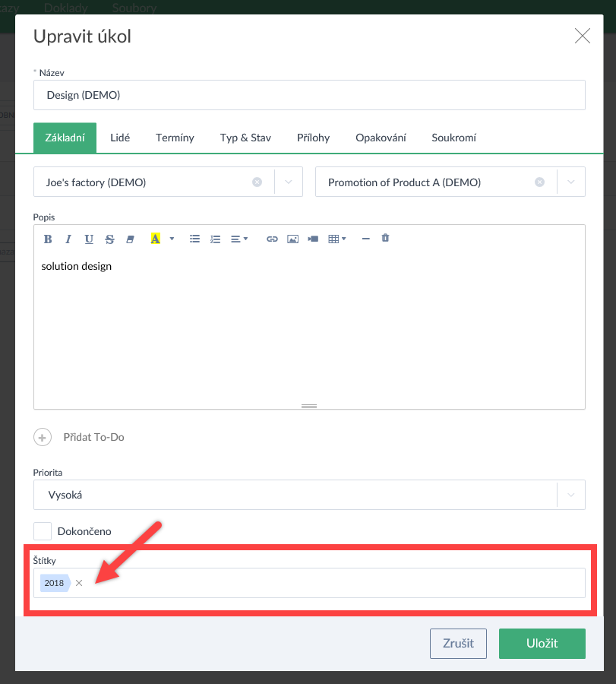Toggle the Dokončeno checkbox
Screen dimensions: 616x684
pyautogui.click(x=43, y=531)
